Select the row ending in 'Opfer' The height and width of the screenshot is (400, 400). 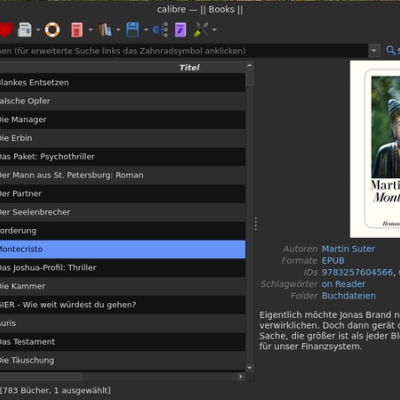(123, 101)
